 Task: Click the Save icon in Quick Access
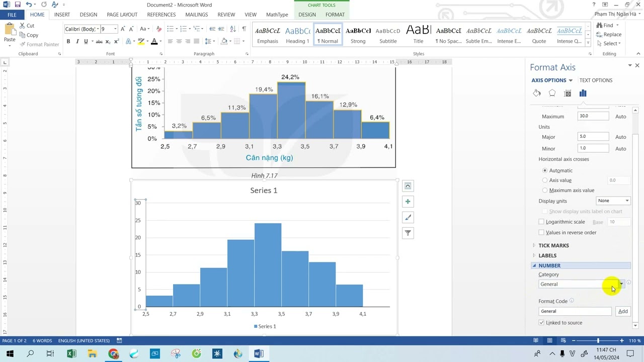[x=18, y=5]
